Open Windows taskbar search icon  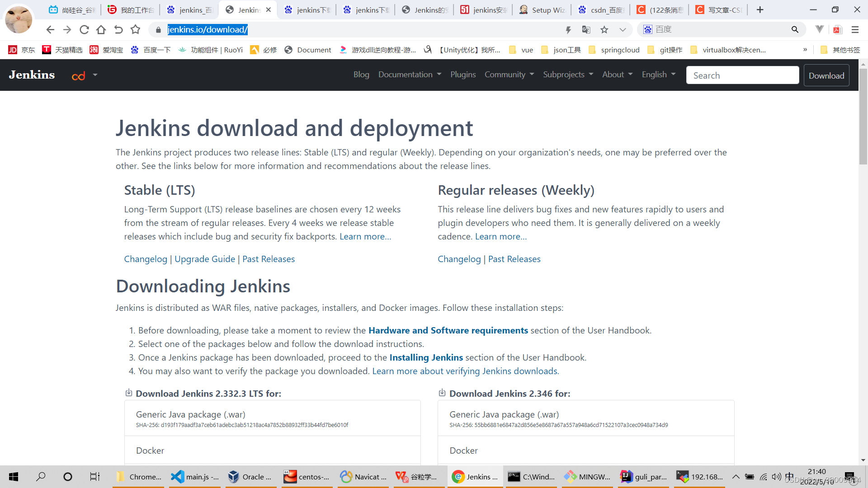[x=41, y=476]
